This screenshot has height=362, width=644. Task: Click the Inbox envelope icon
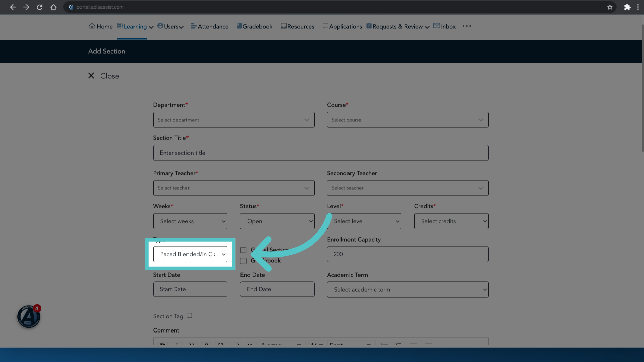point(436,26)
